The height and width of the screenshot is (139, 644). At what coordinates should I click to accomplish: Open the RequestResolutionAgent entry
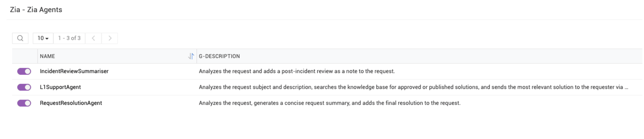(x=71, y=103)
